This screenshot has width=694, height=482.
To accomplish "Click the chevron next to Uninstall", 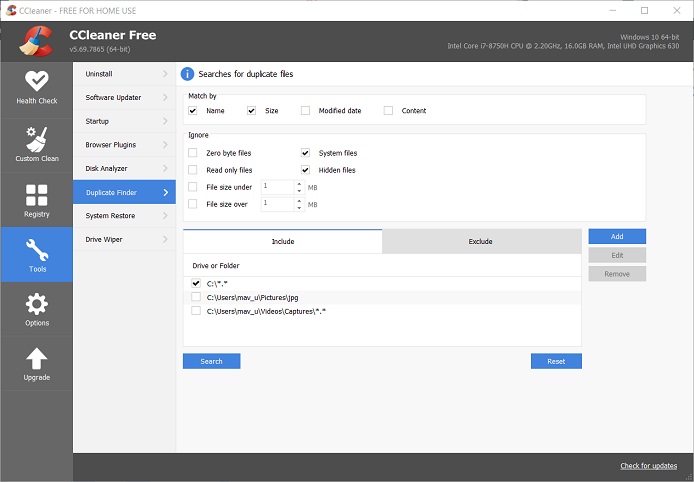I will [166, 74].
